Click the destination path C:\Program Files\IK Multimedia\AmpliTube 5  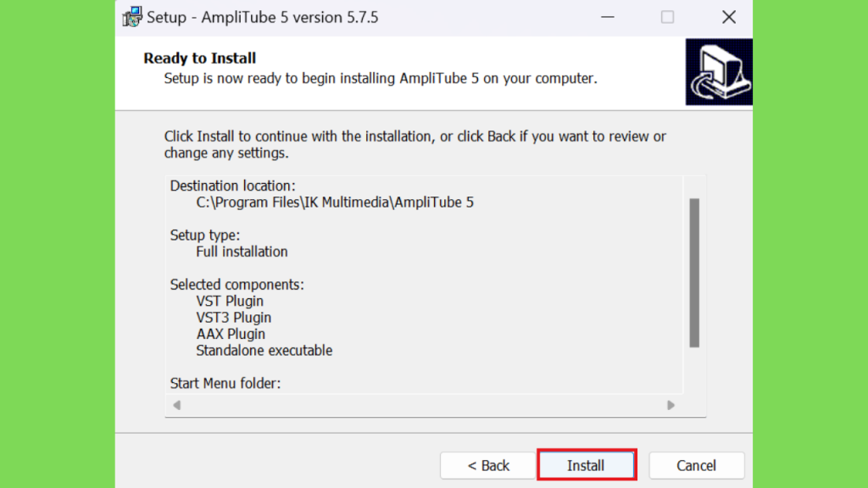tap(335, 202)
